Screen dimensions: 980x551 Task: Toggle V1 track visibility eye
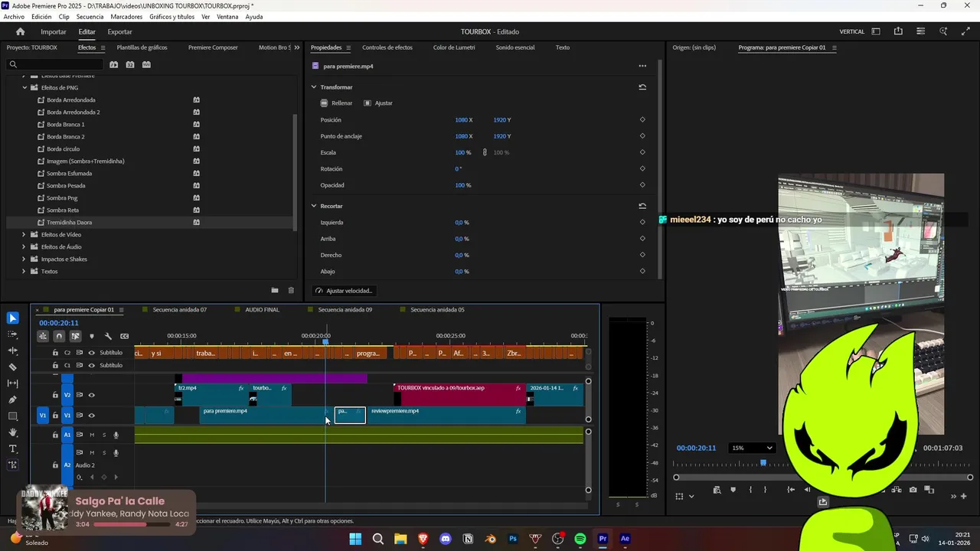(x=91, y=415)
